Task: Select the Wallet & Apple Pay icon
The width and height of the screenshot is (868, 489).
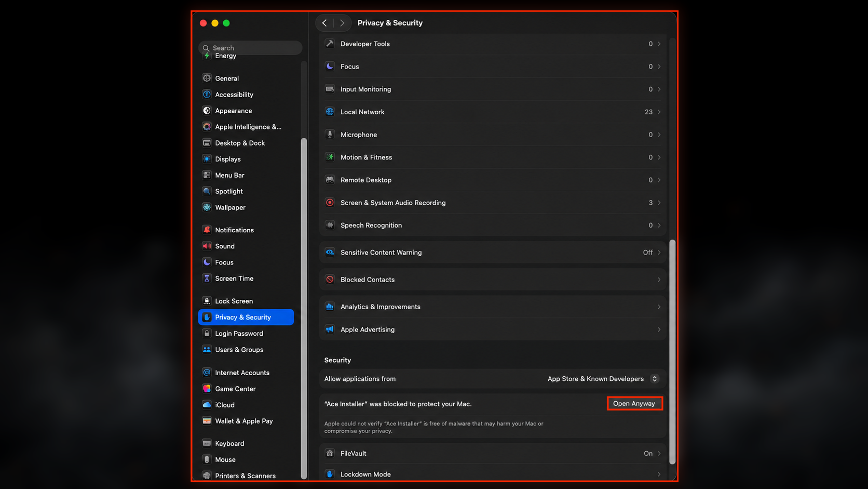Action: pyautogui.click(x=207, y=421)
